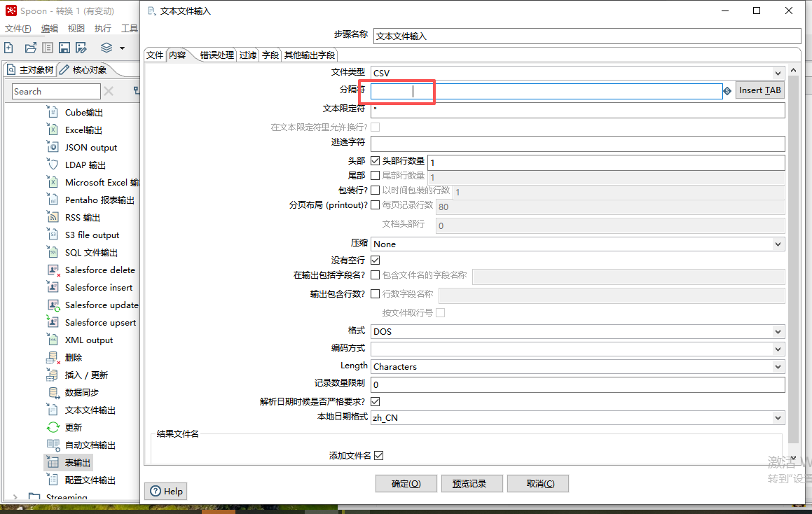Select 配置文件输出 in the tree
Viewport: 812px width, 514px height.
coord(90,480)
